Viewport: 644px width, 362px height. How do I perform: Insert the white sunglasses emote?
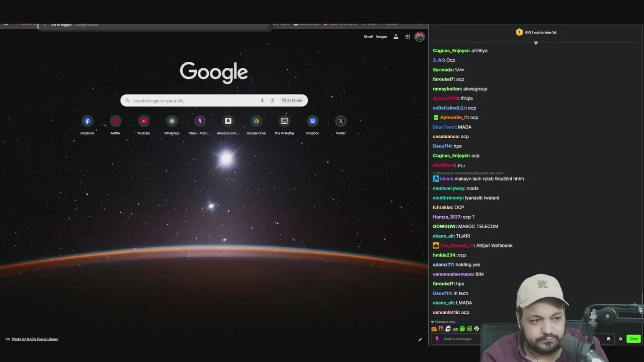pyautogui.click(x=448, y=329)
